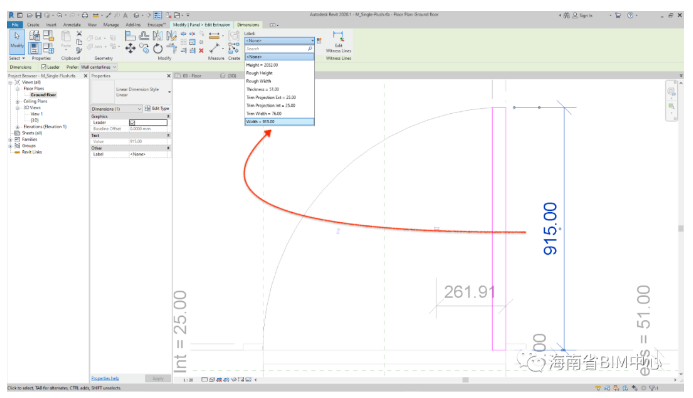This screenshot has height=398, width=693.
Task: Expand the Ceiling Plans tree node
Action: click(18, 102)
